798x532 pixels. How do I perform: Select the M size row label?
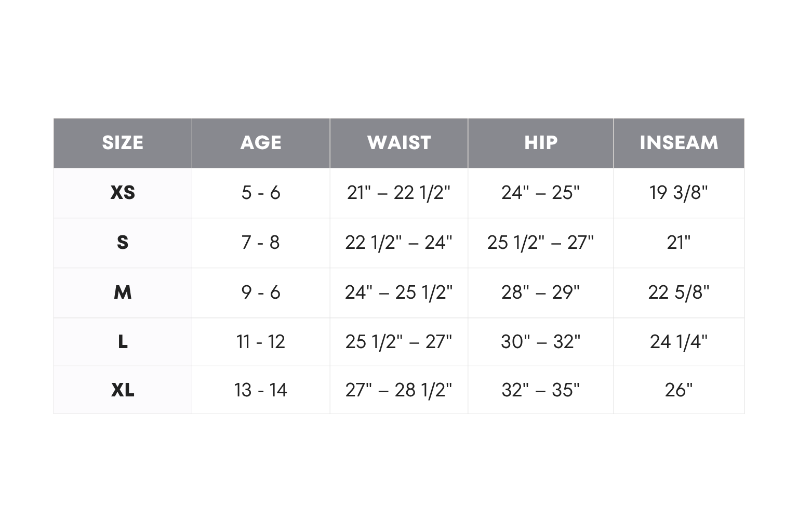[x=123, y=292]
